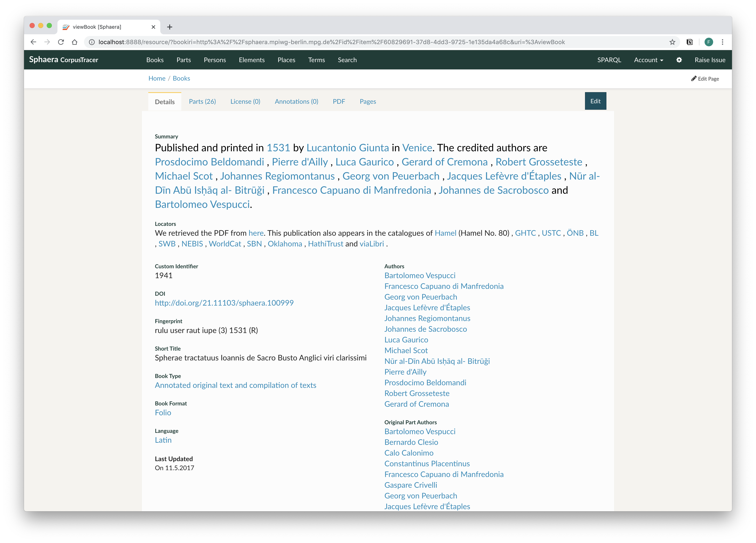Switch to the License (0) tab
Viewport: 756px width, 543px height.
245,101
